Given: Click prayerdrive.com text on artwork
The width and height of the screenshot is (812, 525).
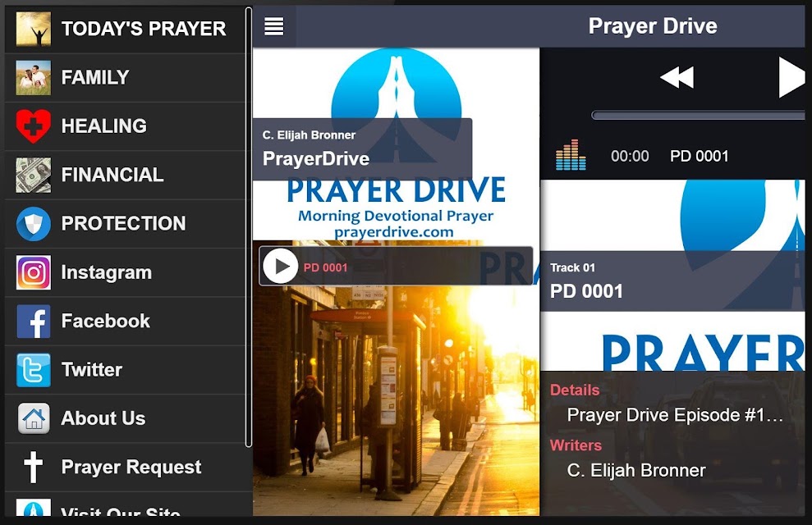Looking at the screenshot, I should [x=394, y=232].
